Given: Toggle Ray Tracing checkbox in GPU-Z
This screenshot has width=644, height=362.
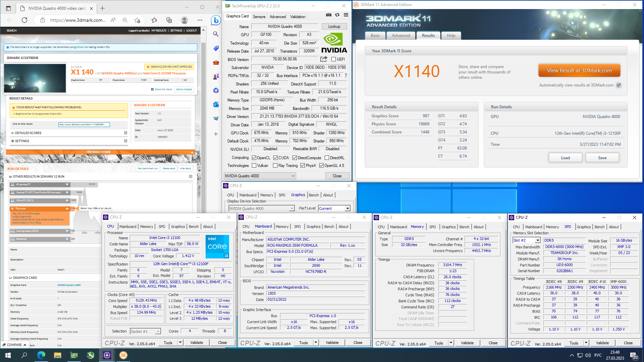Looking at the screenshot, I should point(275,166).
